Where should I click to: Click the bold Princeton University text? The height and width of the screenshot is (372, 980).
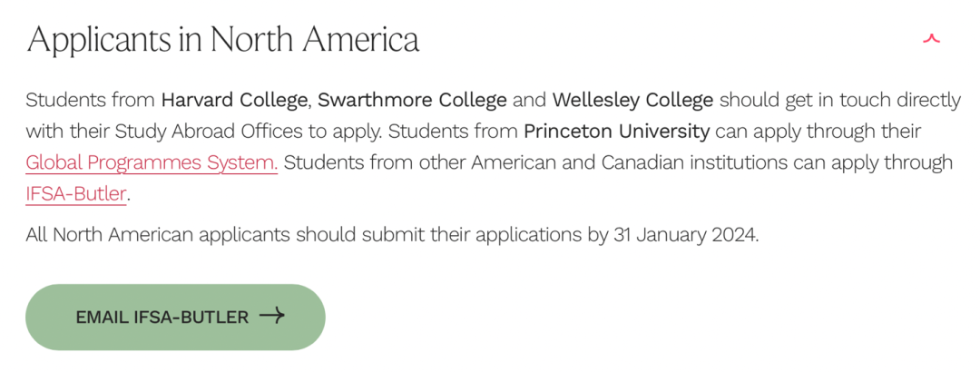pos(617,132)
